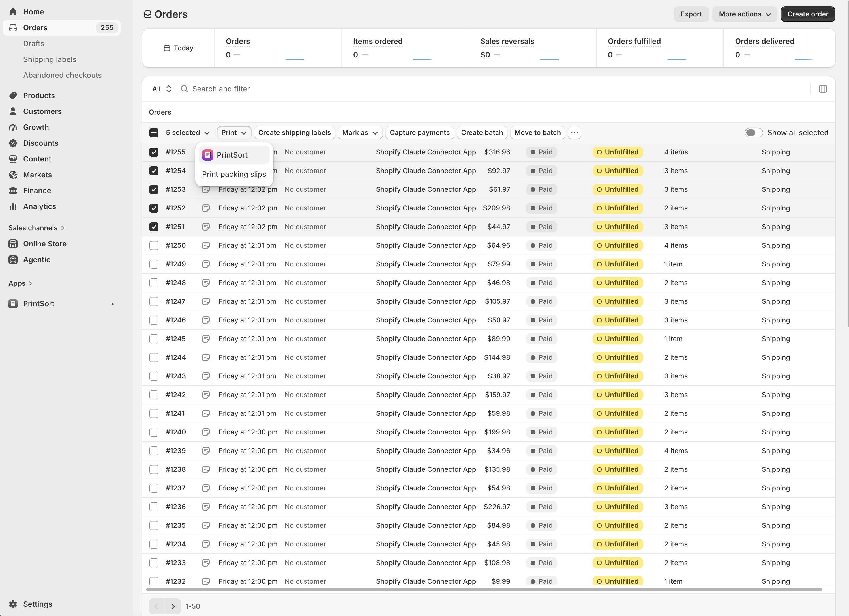Click the Analytics bar chart icon
Image resolution: width=849 pixels, height=616 pixels.
click(x=13, y=206)
